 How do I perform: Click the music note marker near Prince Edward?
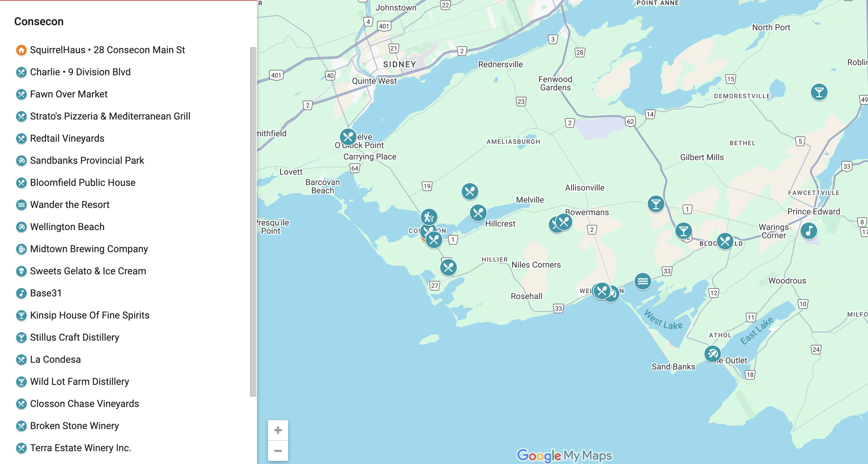pos(809,230)
